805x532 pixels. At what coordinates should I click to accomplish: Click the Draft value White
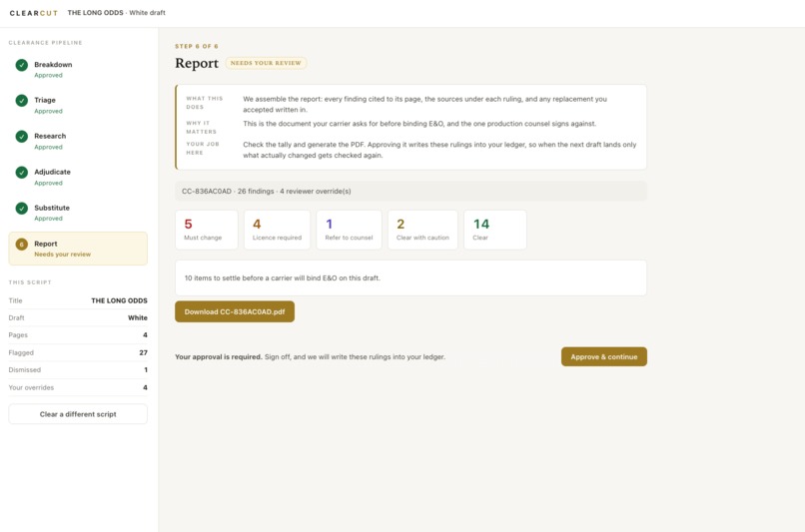point(138,318)
